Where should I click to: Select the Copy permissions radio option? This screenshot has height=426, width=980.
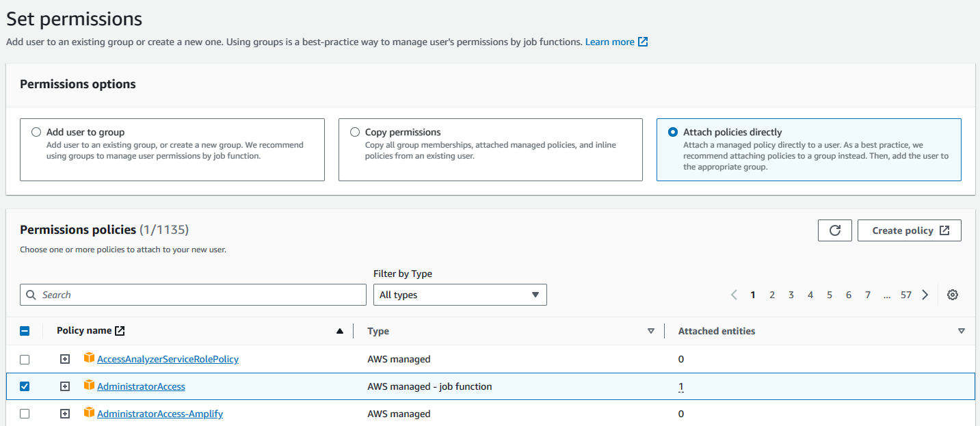click(x=354, y=132)
